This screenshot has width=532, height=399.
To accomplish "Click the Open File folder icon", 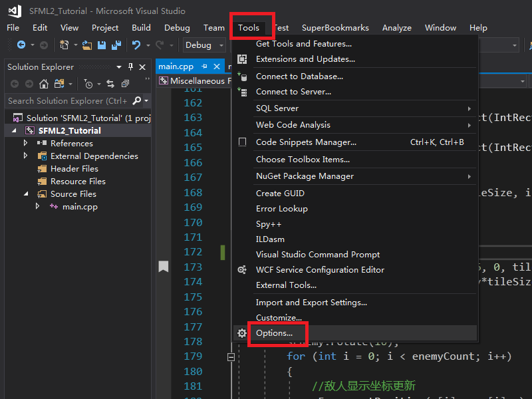I will (x=87, y=45).
